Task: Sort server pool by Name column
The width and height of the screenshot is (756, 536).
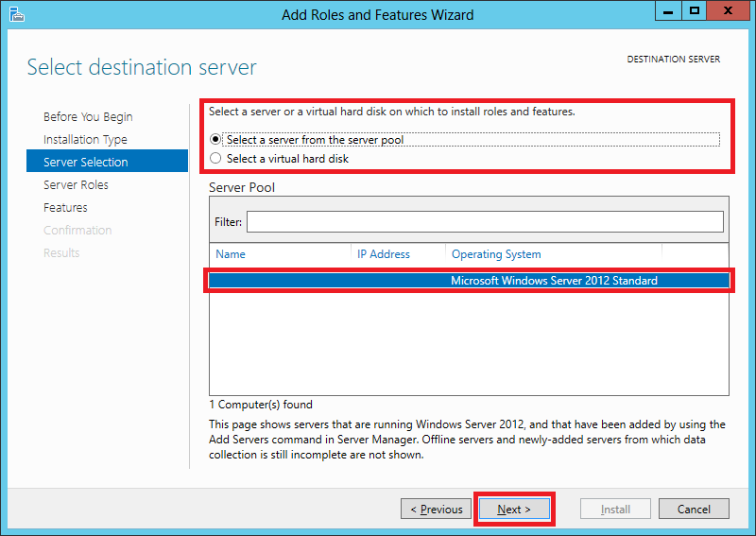Action: pyautogui.click(x=279, y=254)
